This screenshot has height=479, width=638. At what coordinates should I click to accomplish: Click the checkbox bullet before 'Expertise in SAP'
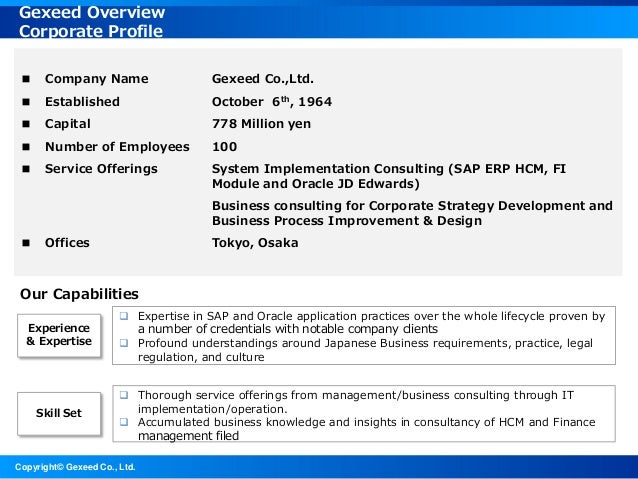tap(124, 316)
